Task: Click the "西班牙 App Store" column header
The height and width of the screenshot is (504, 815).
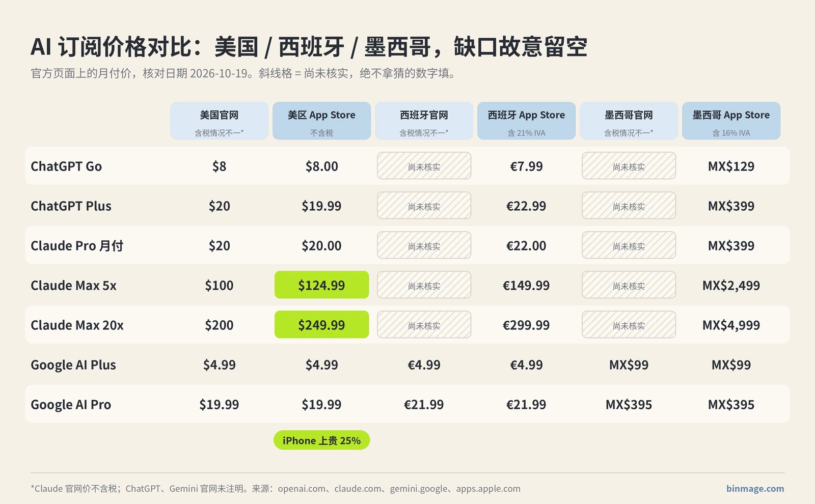Action: point(526,121)
